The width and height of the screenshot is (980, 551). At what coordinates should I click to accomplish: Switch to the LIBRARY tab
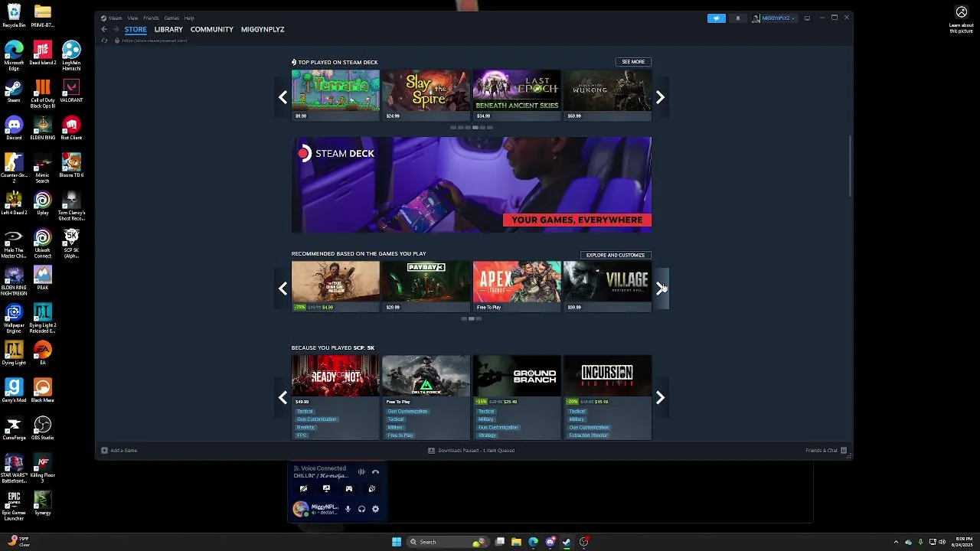click(168, 29)
